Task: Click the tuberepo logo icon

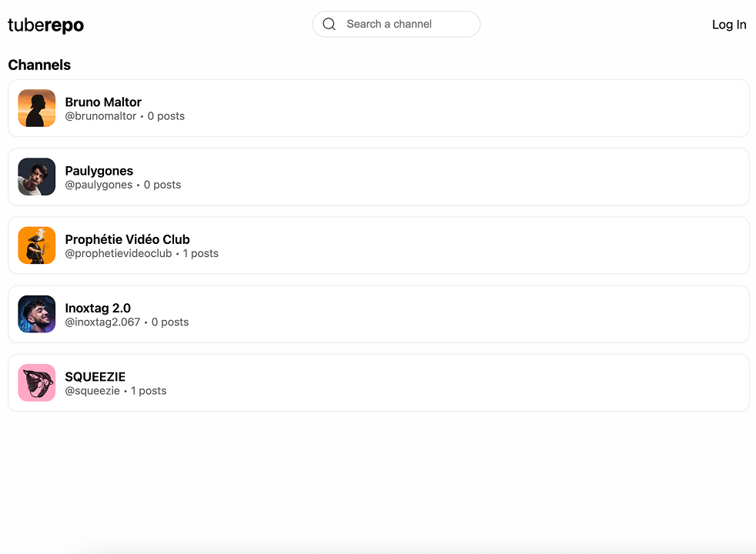Action: (x=46, y=25)
